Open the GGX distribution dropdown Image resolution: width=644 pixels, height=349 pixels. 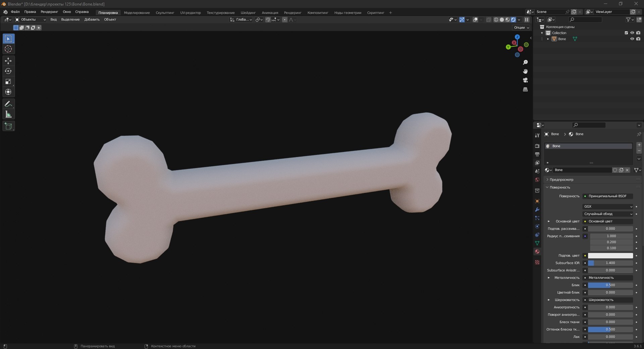coord(608,206)
